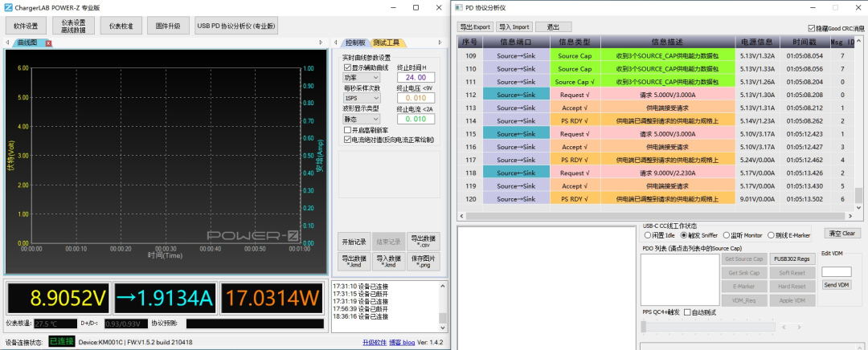Image resolution: width=868 pixels, height=350 pixels.
Task: Open the 1SPS sampling rate dropdown
Action: pyautogui.click(x=361, y=98)
